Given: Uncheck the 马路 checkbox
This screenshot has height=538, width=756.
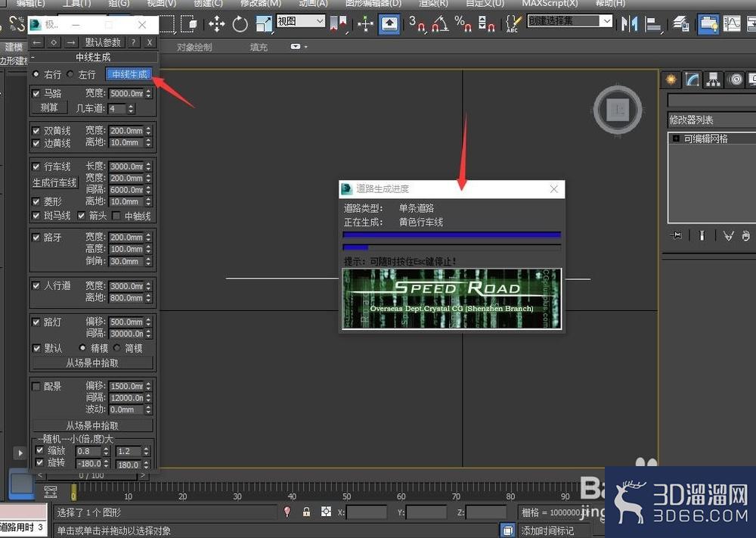Looking at the screenshot, I should point(36,93).
